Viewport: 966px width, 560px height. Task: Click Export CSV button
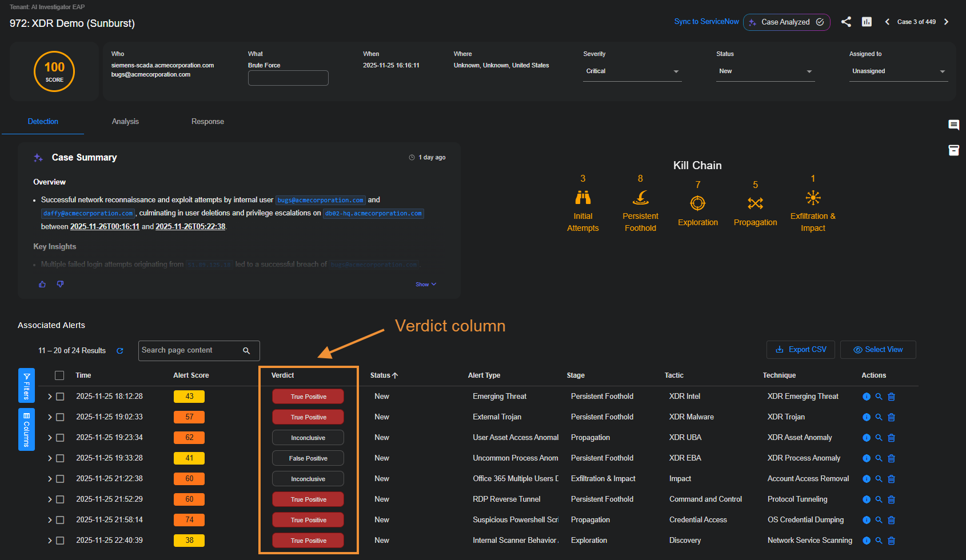(x=800, y=350)
